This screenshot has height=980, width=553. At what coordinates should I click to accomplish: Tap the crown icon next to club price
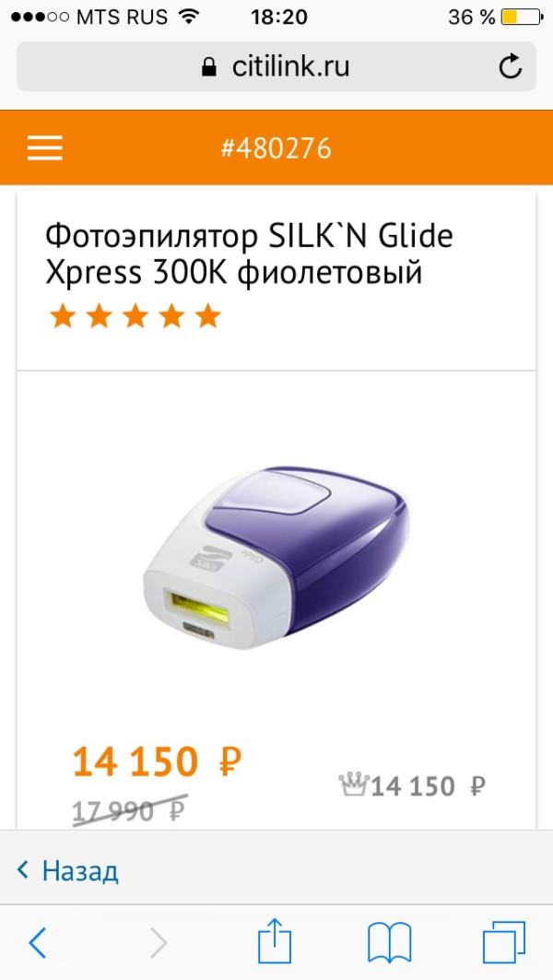click(354, 784)
